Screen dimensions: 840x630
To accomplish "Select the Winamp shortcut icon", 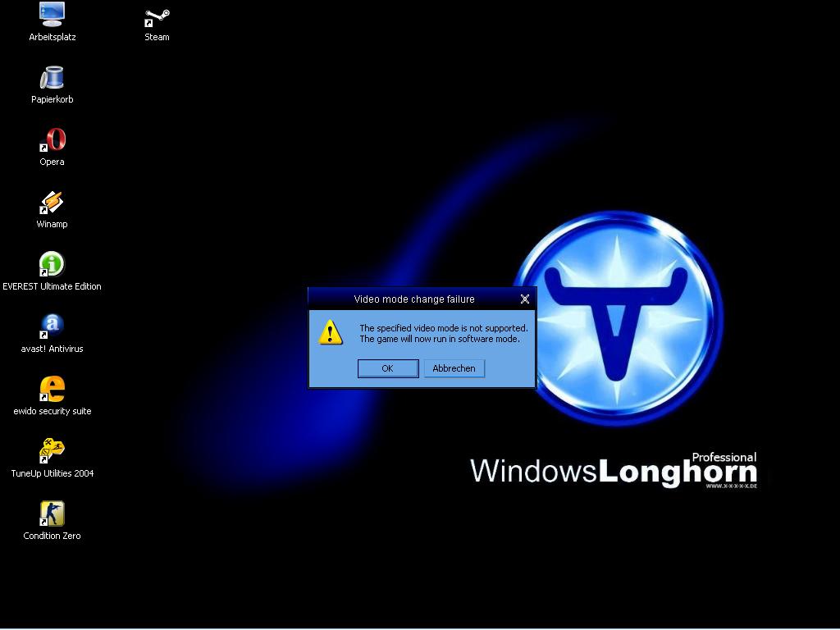I will point(52,203).
